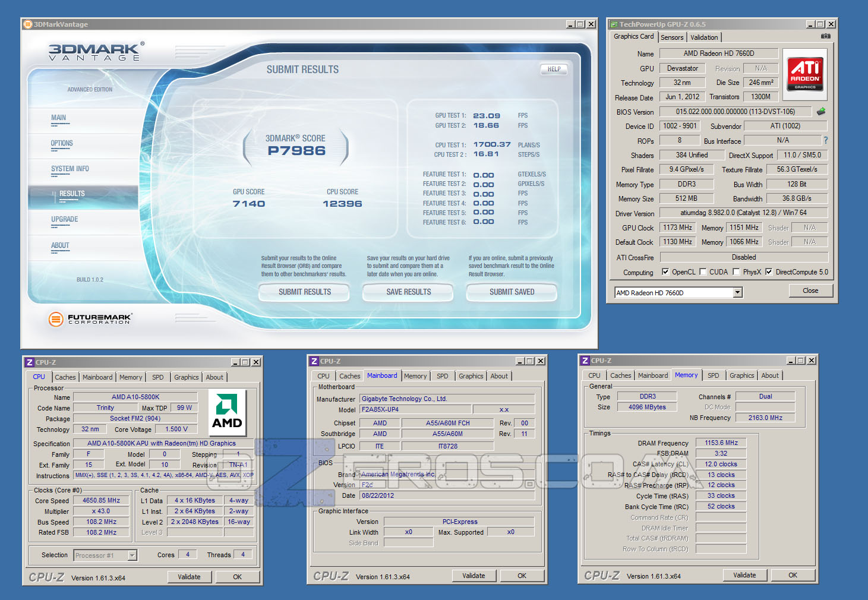Image resolution: width=868 pixels, height=600 pixels.
Task: Switch to Sensors tab in GPU-Z
Action: (672, 37)
